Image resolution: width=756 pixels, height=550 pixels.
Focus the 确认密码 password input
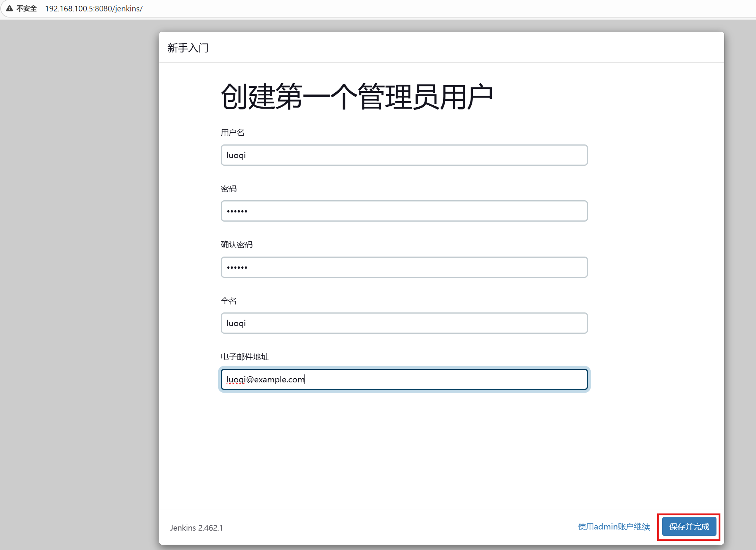pyautogui.click(x=404, y=267)
